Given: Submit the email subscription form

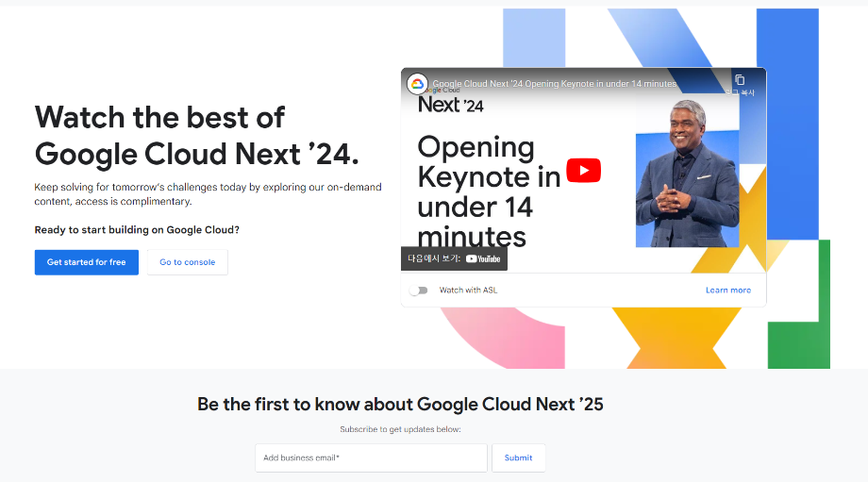Looking at the screenshot, I should (x=518, y=457).
